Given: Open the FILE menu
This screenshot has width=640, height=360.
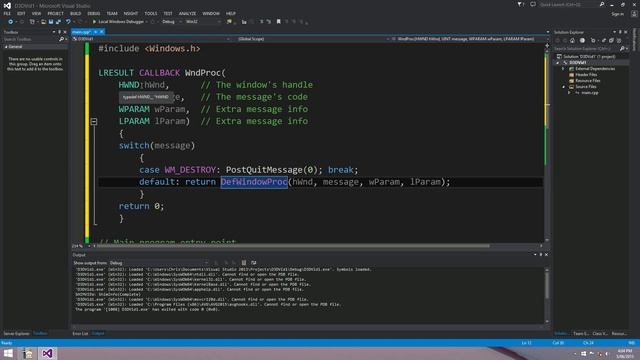Looking at the screenshot, I should [x=7, y=13].
